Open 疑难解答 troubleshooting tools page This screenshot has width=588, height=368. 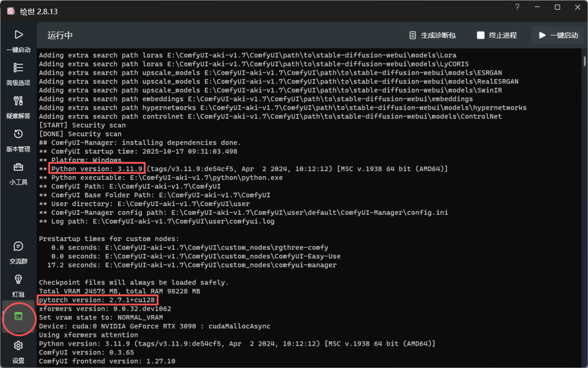(x=19, y=107)
